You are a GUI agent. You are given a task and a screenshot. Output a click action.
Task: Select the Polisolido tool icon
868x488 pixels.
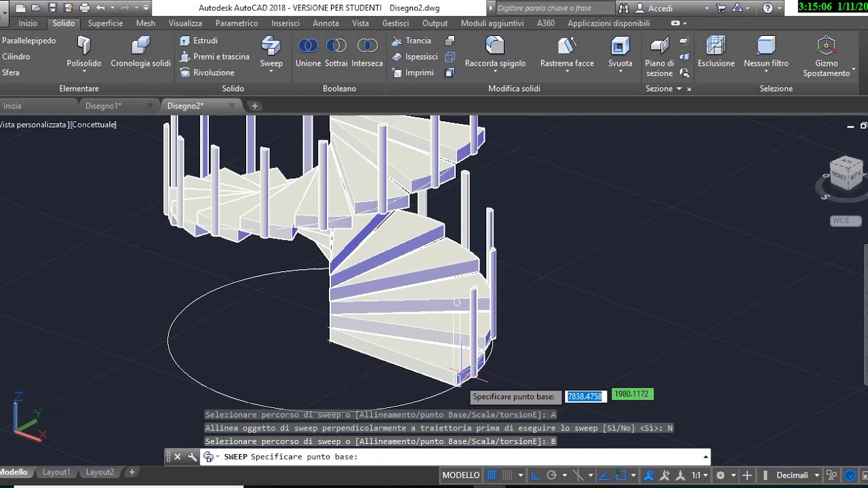[x=84, y=45]
